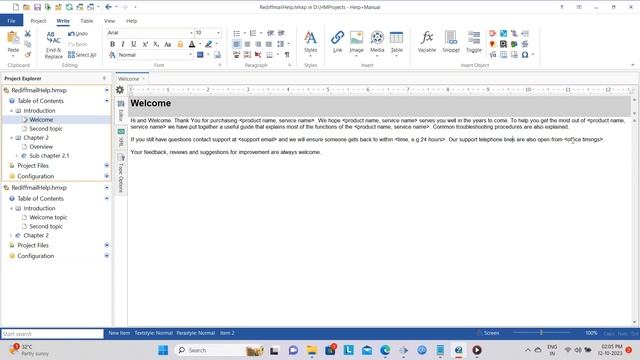Toggle underline formatting
640x360 pixels.
click(133, 44)
